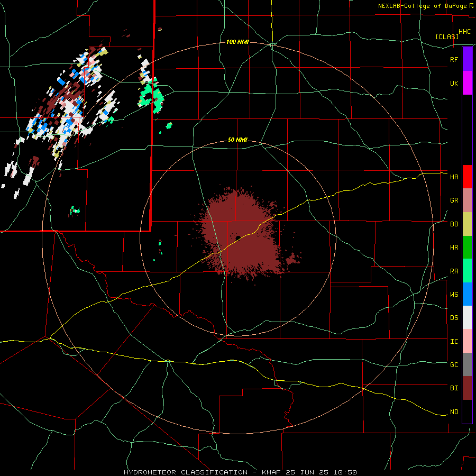The height and width of the screenshot is (476, 476).
Task: Click the ND legend label
Action: (x=454, y=412)
